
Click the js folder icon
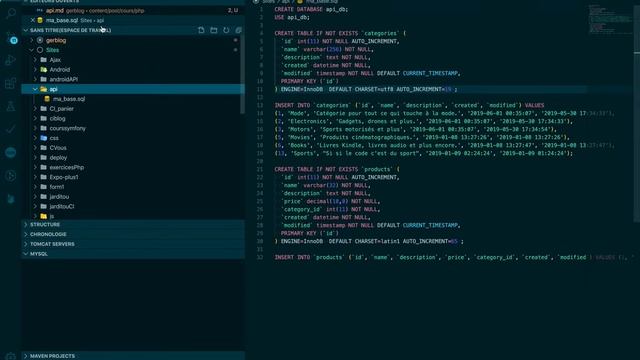coord(44,216)
